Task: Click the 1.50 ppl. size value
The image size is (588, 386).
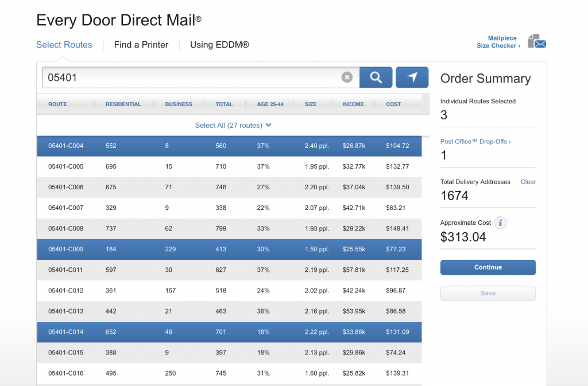Action: point(317,249)
